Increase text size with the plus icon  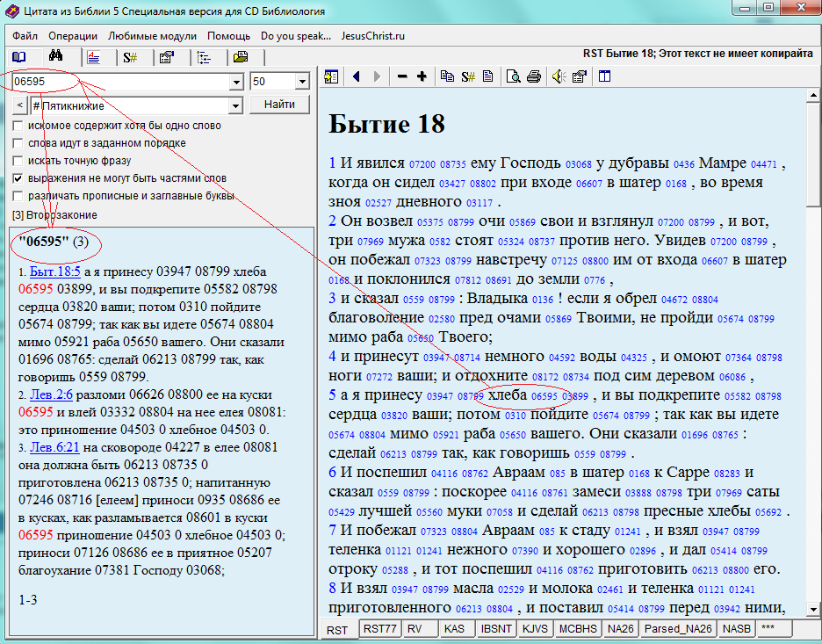(x=422, y=76)
